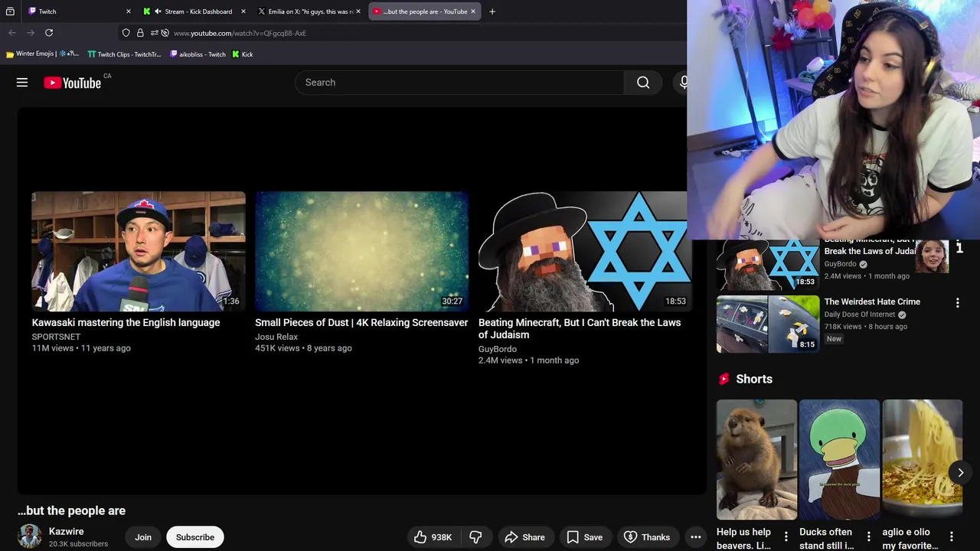
Task: Subscribe to Kazwire channel
Action: pos(195,537)
